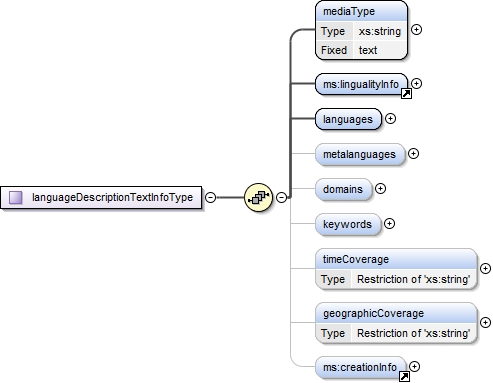493x383 pixels.
Task: Collapse the sequence compositor children
Action: [x=282, y=197]
